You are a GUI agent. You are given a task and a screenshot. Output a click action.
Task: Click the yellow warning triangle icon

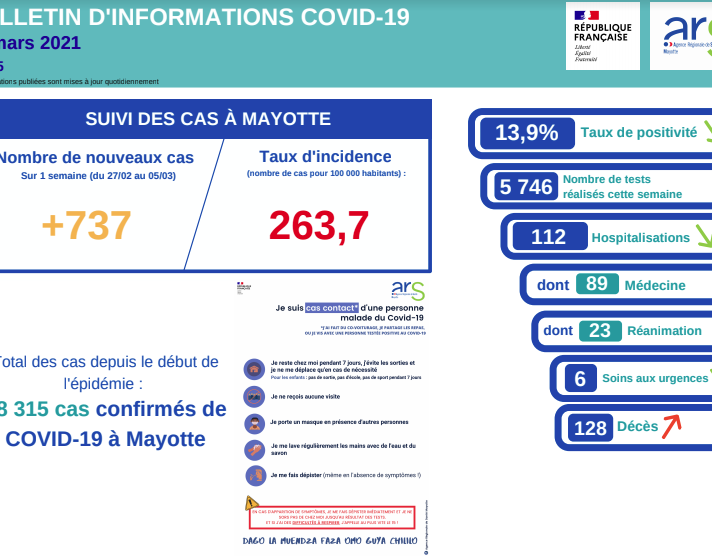(x=251, y=503)
